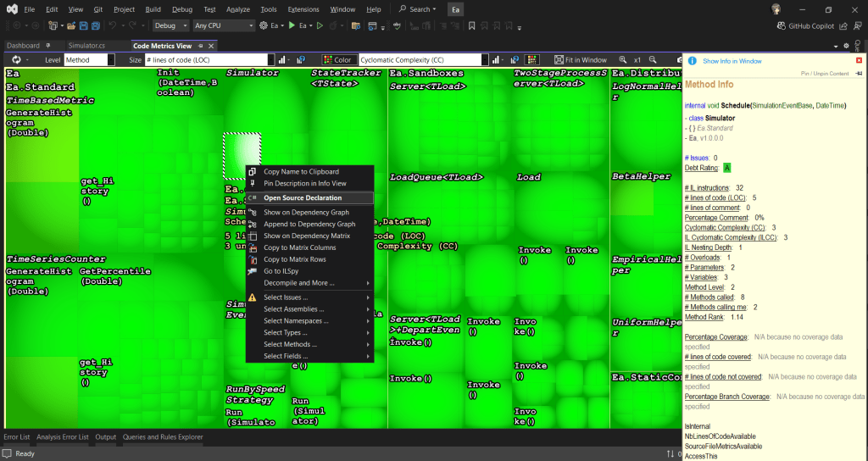
Task: Open the Analysis Error List panel
Action: [x=63, y=437]
